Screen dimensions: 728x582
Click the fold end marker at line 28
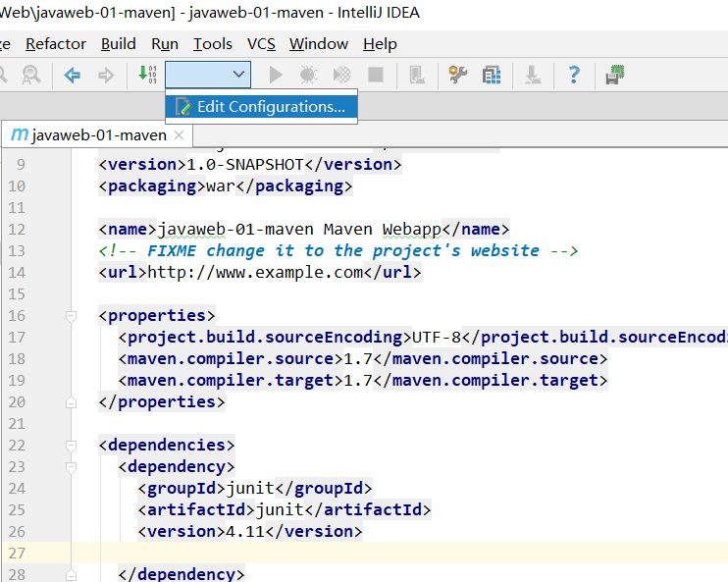click(71, 575)
